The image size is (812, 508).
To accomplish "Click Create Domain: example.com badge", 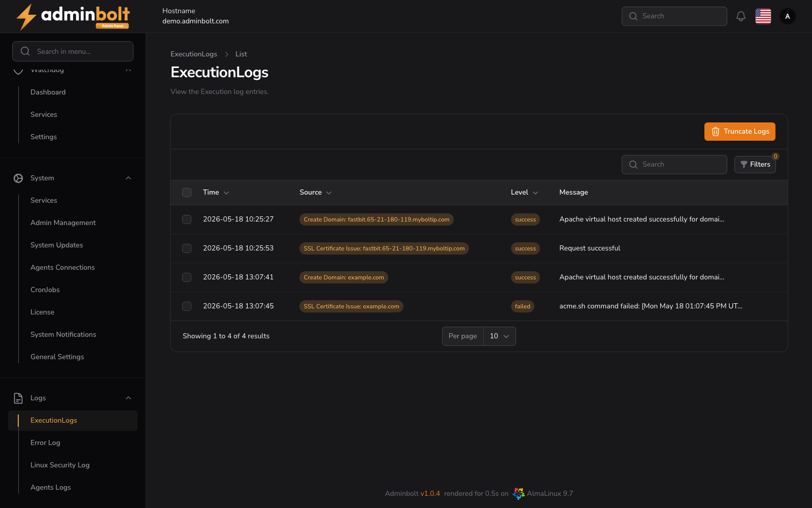I will click(344, 278).
